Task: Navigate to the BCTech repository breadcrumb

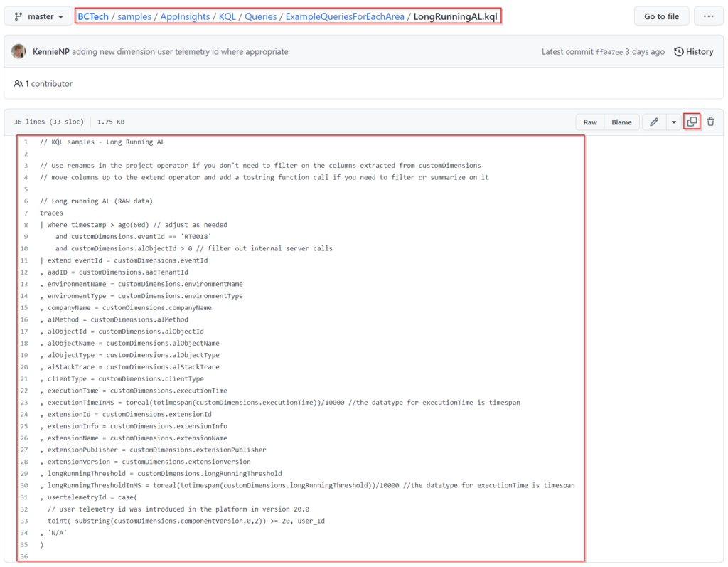Action: coord(92,16)
